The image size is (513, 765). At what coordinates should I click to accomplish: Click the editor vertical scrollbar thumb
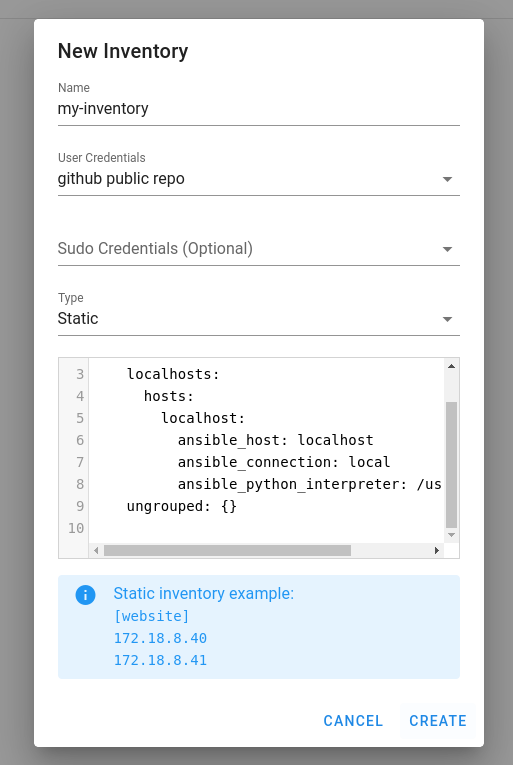tap(451, 465)
